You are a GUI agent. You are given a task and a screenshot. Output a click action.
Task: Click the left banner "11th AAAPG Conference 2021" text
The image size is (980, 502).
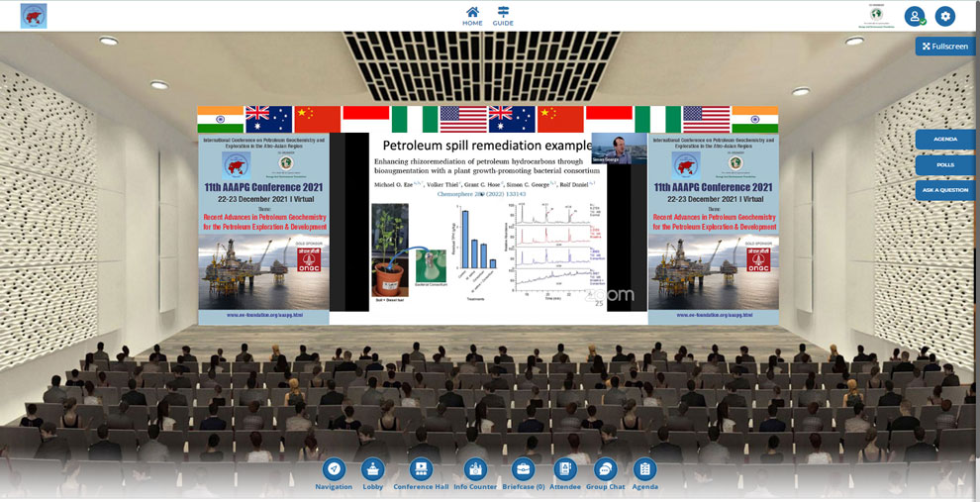(263, 187)
